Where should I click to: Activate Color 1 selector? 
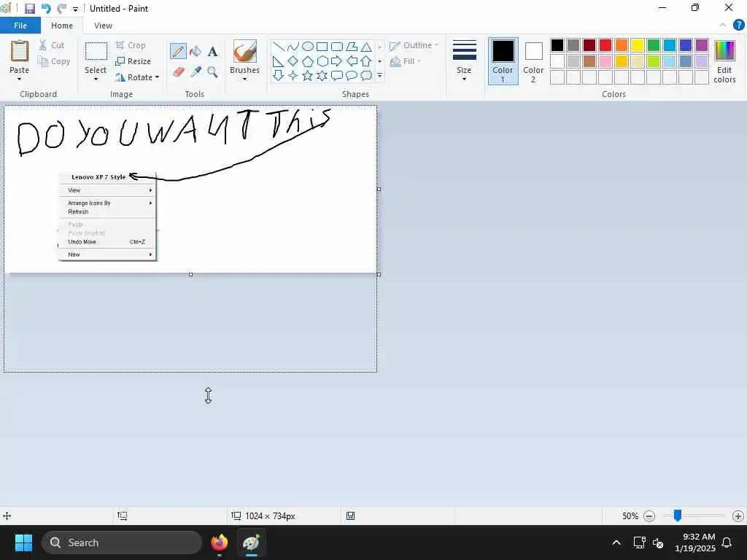503,61
